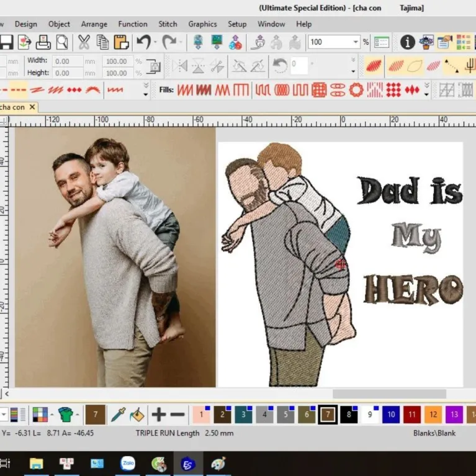Open the Help menu
The width and height of the screenshot is (476, 476).
tap(303, 24)
